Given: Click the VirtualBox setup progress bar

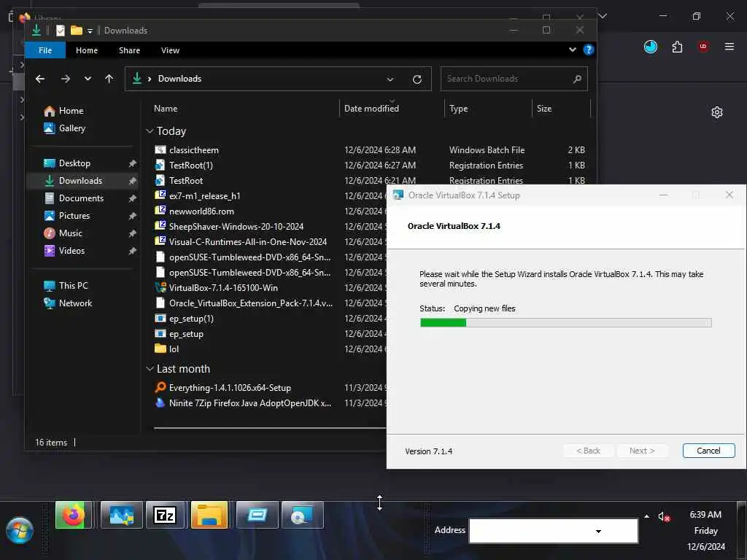Looking at the screenshot, I should [x=565, y=323].
